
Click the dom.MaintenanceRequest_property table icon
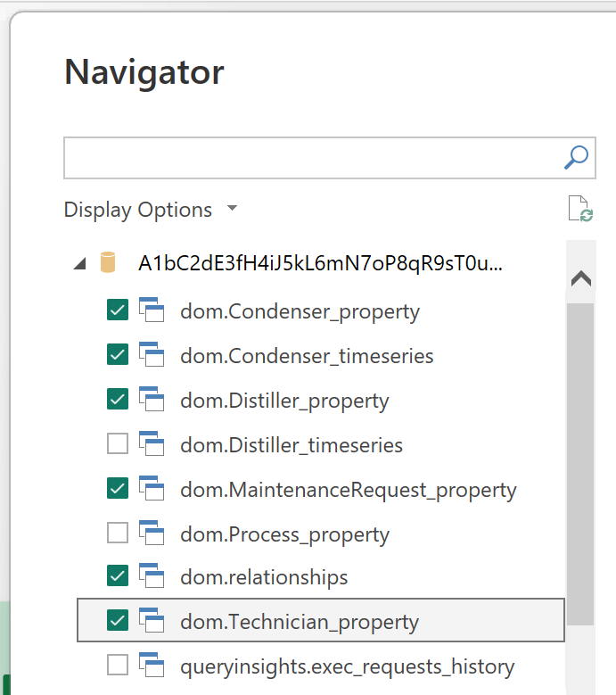pos(152,488)
